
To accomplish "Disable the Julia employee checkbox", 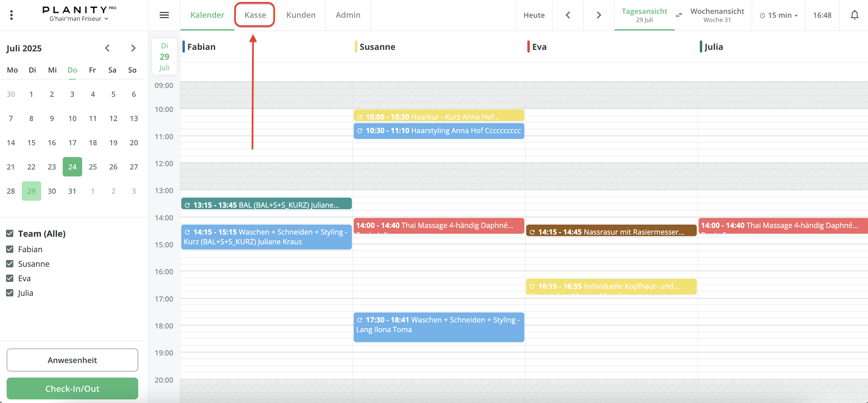I will click(x=10, y=293).
